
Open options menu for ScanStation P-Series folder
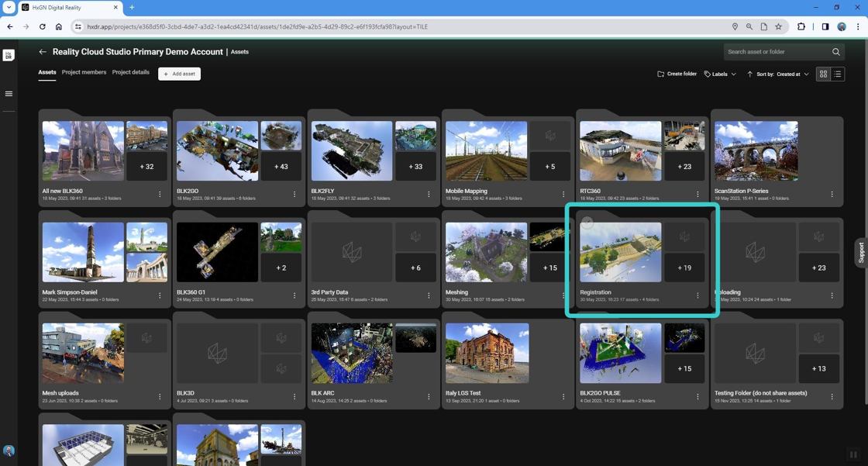832,195
